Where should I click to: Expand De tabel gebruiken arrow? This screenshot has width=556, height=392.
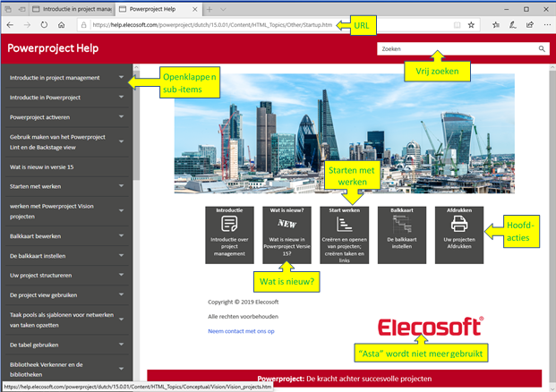121,345
